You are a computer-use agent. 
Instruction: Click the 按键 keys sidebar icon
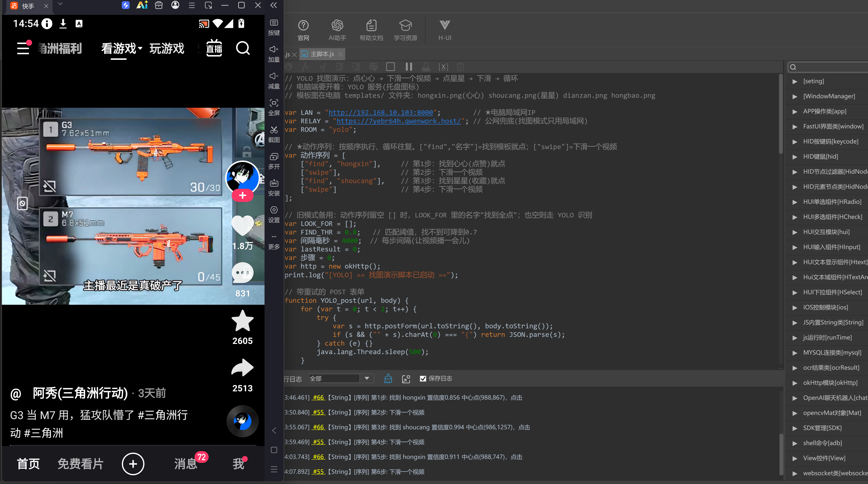tap(274, 27)
